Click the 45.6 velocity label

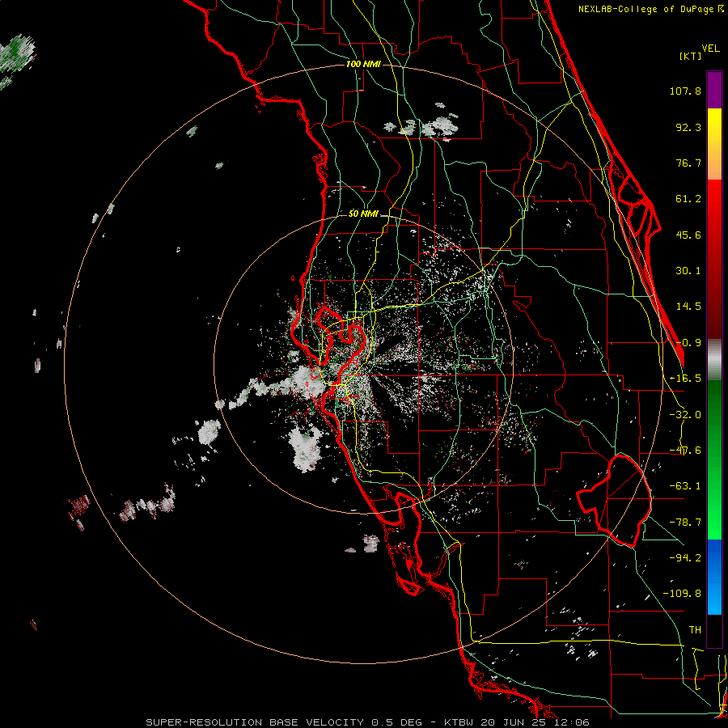click(x=688, y=235)
